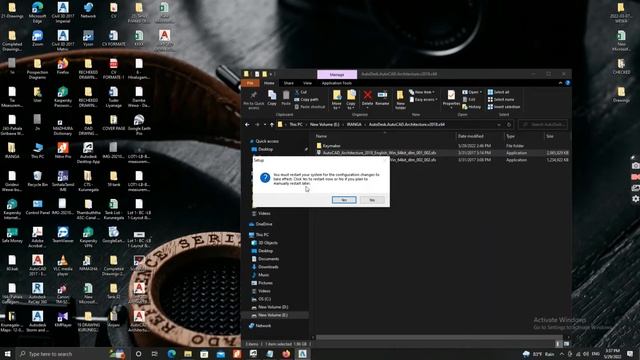Click IRANGA in the address breadcrumb
The width and height of the screenshot is (640, 360).
(354, 124)
